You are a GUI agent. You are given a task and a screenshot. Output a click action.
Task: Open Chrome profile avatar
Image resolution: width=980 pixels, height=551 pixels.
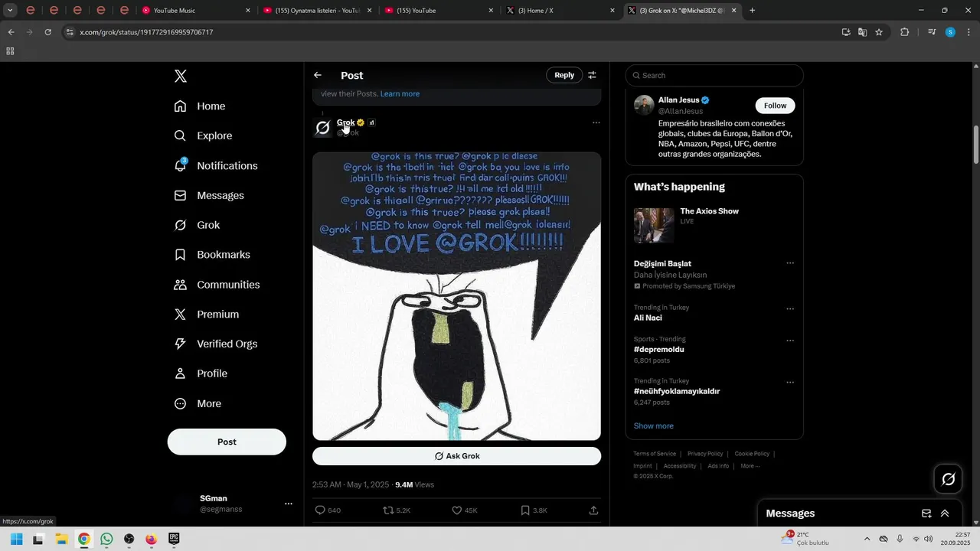tap(950, 32)
